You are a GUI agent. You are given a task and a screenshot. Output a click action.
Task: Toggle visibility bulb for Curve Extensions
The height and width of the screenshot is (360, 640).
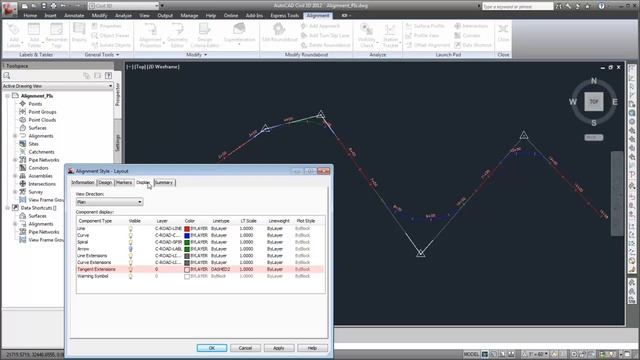[131, 262]
